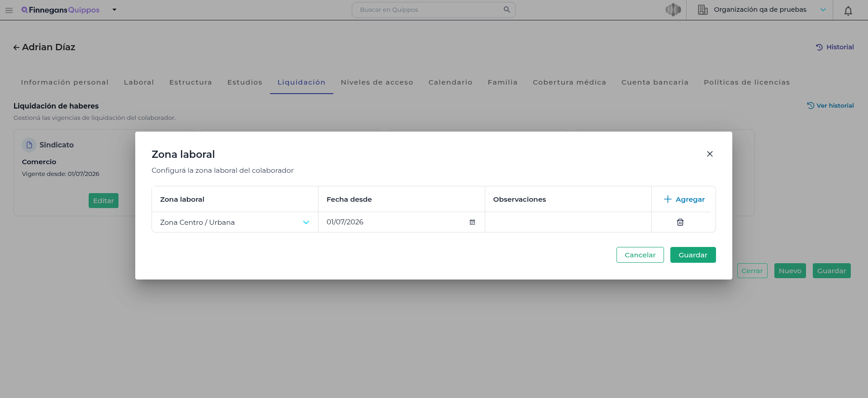Go back using arrow beside Adrian Díaz
The height and width of the screenshot is (398, 868).
(16, 47)
